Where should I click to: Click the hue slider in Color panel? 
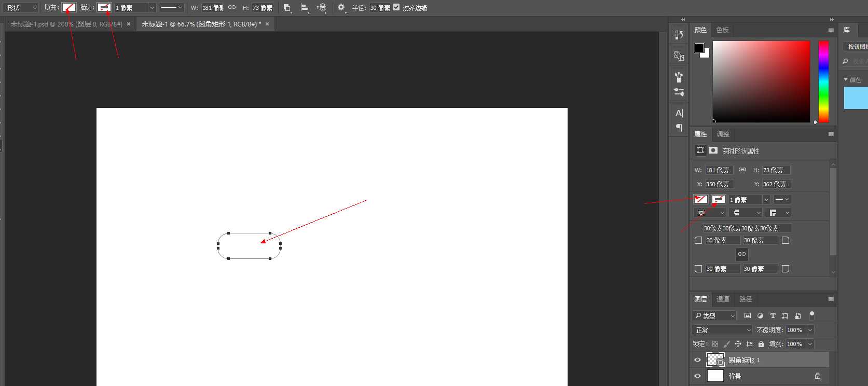point(823,81)
